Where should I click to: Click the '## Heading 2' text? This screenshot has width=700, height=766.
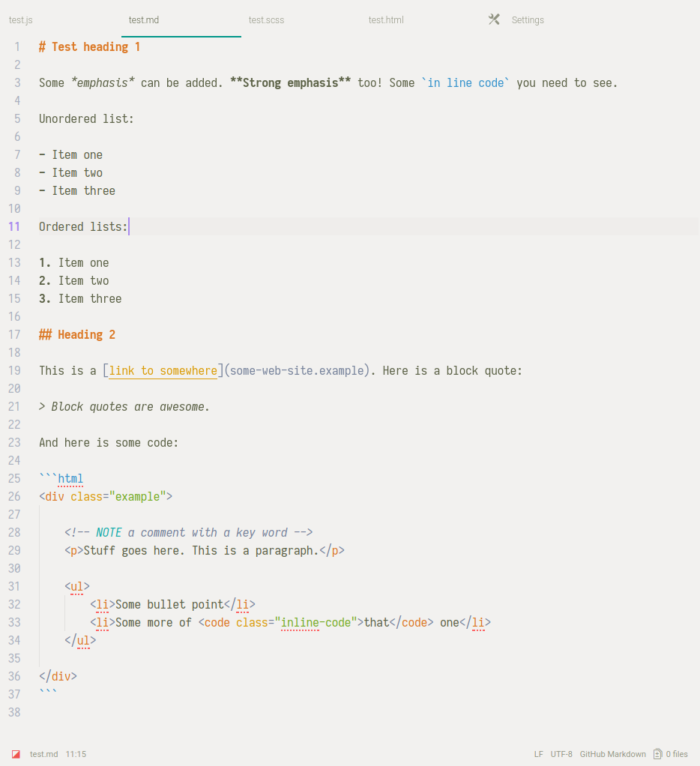pyautogui.click(x=77, y=334)
